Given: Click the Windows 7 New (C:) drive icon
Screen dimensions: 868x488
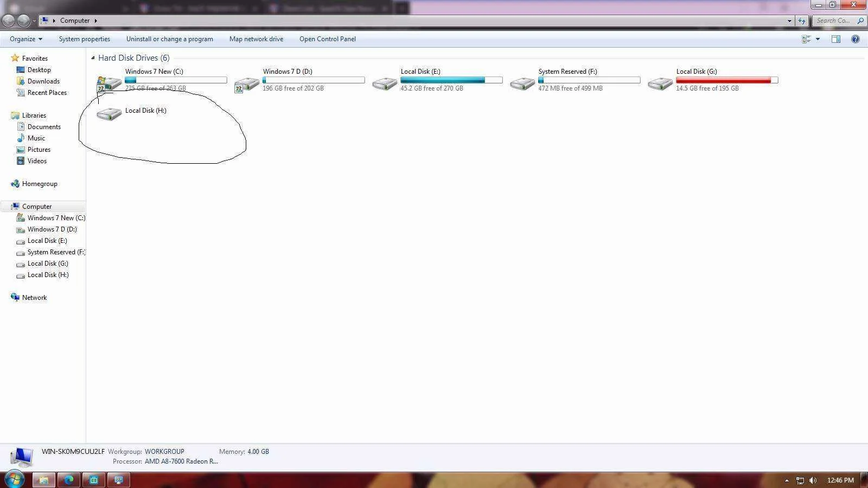Looking at the screenshot, I should [109, 84].
